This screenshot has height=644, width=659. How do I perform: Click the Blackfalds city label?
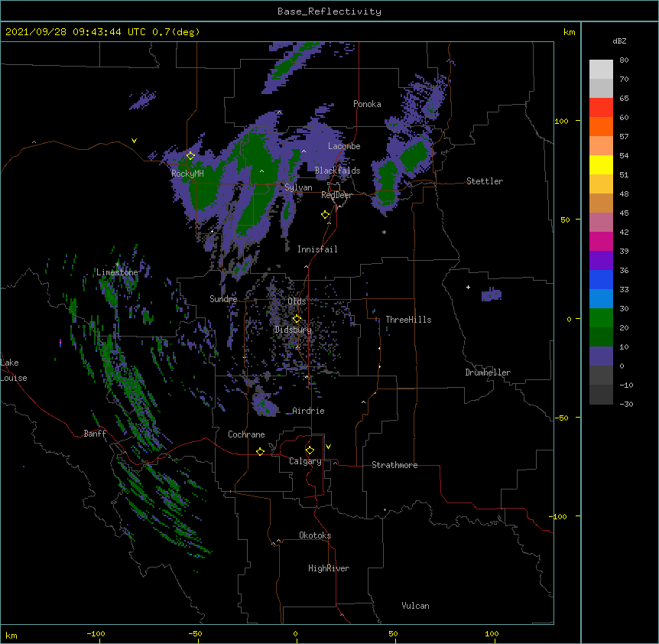click(337, 171)
